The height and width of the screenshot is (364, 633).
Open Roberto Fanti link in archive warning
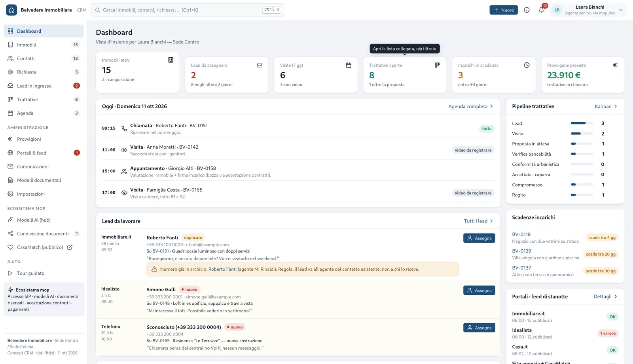(x=222, y=269)
